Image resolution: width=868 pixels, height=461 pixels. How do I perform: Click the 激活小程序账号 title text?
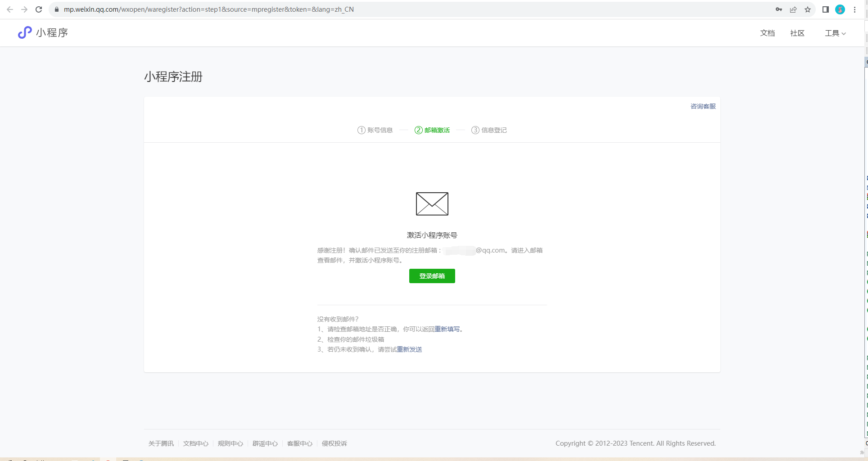pyautogui.click(x=432, y=235)
